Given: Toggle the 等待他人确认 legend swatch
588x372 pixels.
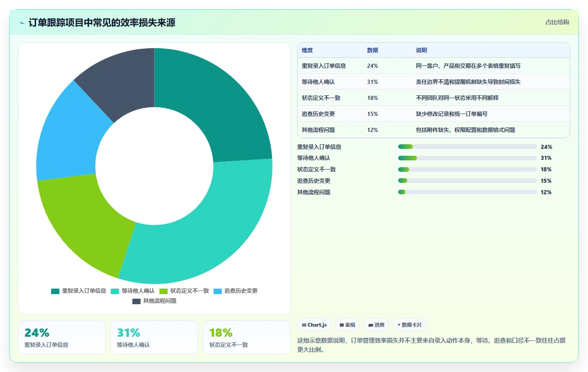Looking at the screenshot, I should [x=115, y=291].
